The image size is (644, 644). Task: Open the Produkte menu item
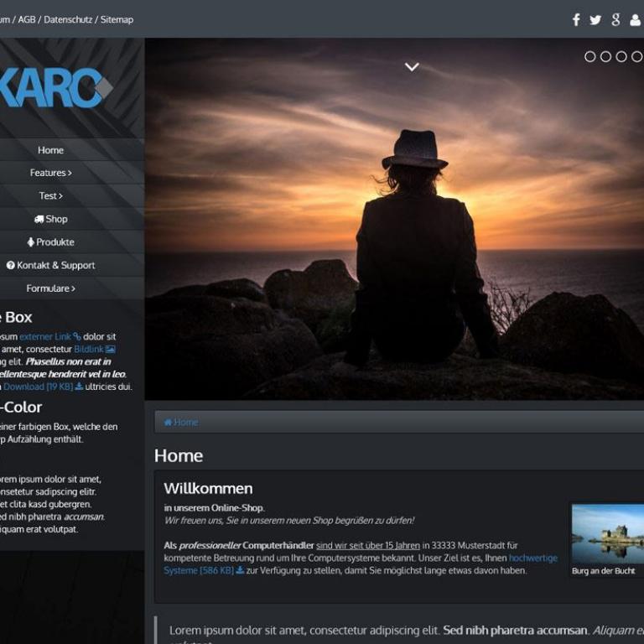point(50,242)
